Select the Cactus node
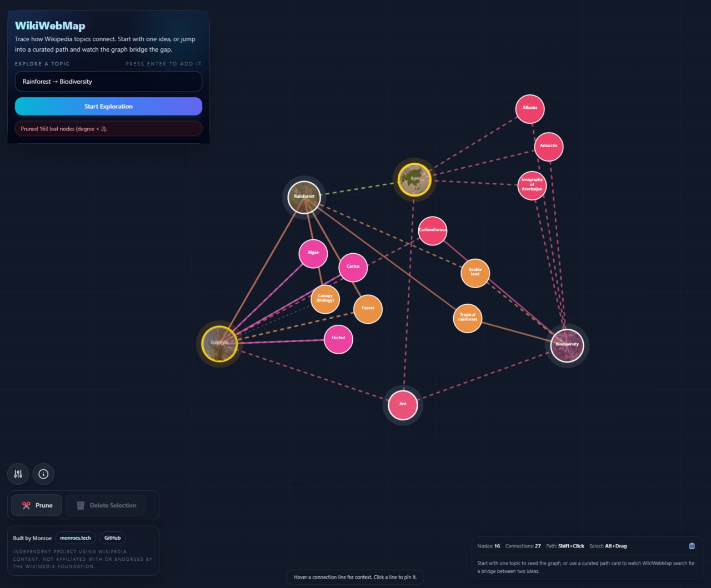This screenshot has height=588, width=711. 353,267
